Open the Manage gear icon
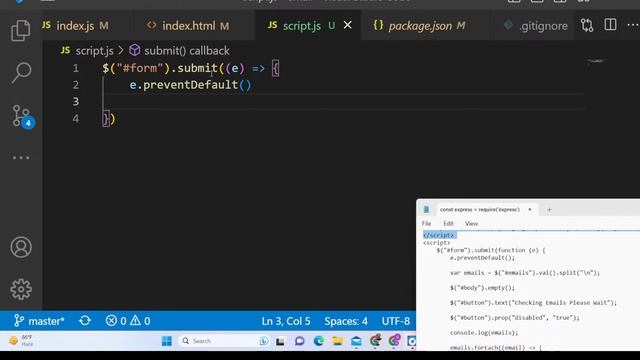This screenshot has height=360, width=640. tap(21, 289)
